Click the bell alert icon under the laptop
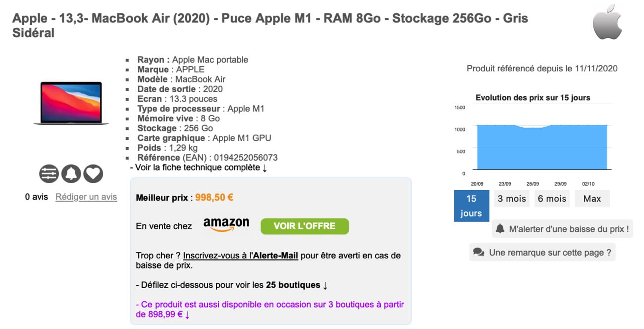Screen dimensions: 644x329 pos(71,174)
